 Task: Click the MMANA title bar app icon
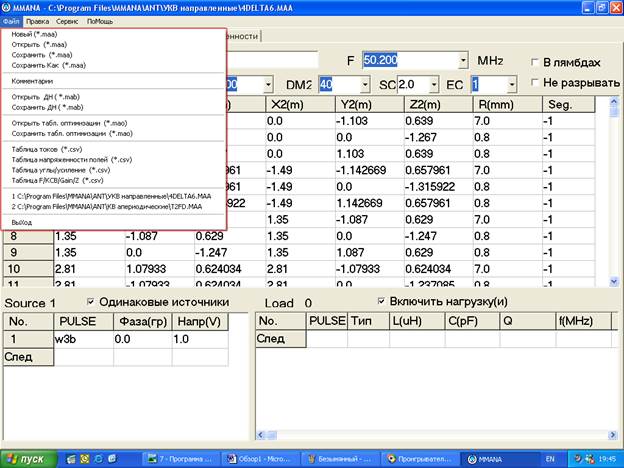(7, 8)
